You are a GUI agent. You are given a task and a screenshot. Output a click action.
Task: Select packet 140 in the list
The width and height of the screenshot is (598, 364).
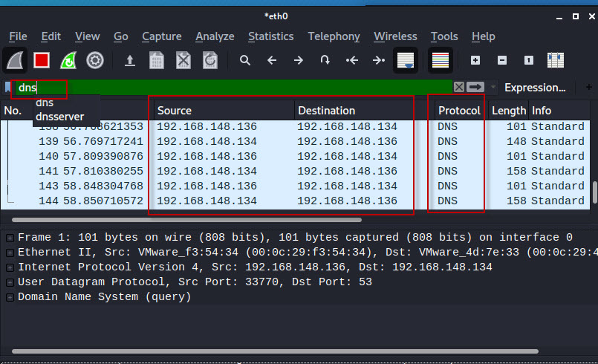tap(295, 156)
